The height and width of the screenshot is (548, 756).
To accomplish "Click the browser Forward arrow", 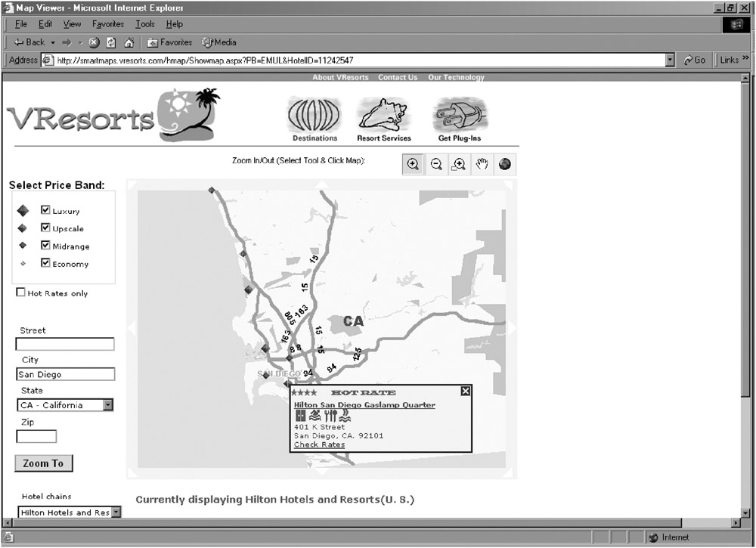I will 67,42.
